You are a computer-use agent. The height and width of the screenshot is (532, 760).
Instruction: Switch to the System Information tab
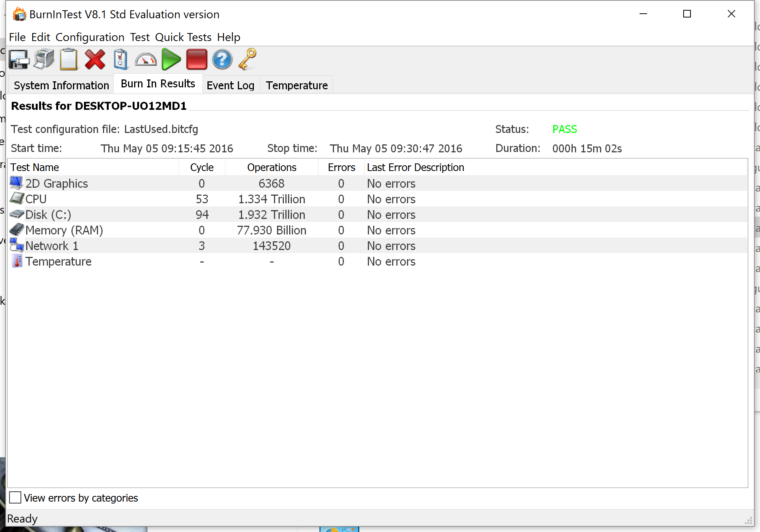(x=61, y=85)
